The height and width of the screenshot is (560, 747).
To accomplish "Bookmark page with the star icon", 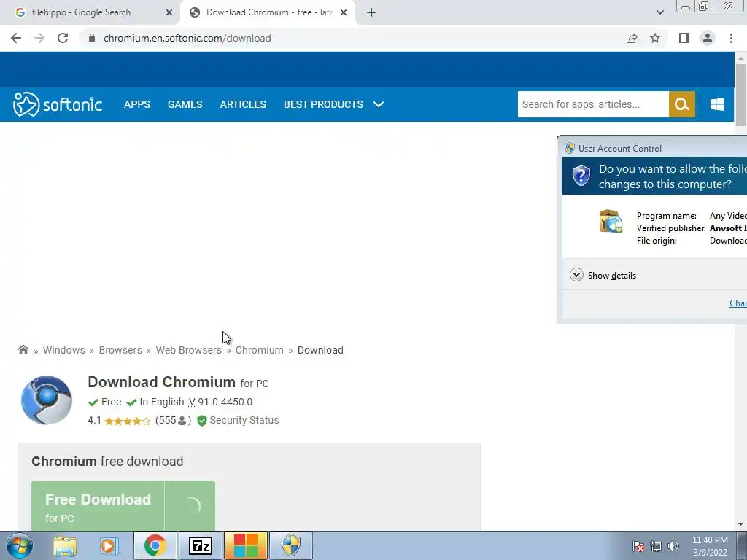I will pyautogui.click(x=655, y=38).
